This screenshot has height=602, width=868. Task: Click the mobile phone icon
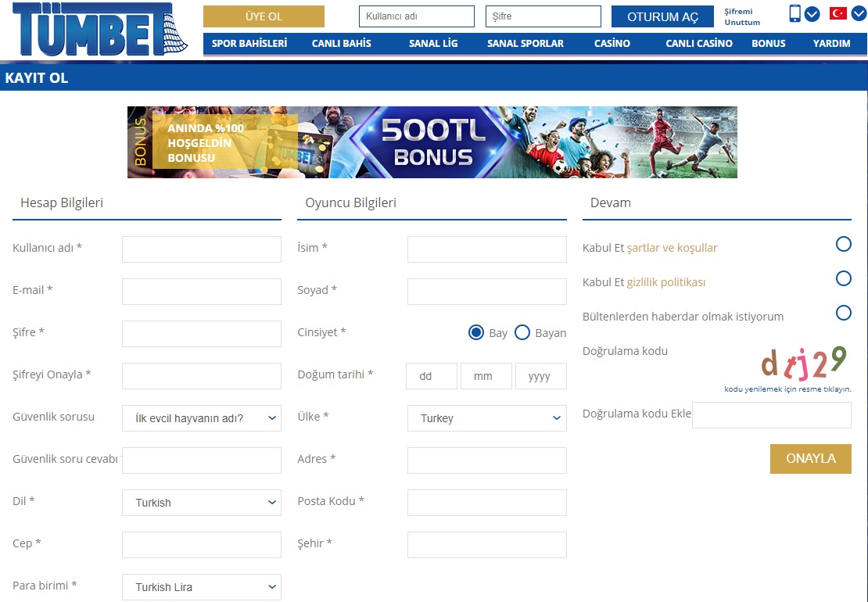pos(794,13)
